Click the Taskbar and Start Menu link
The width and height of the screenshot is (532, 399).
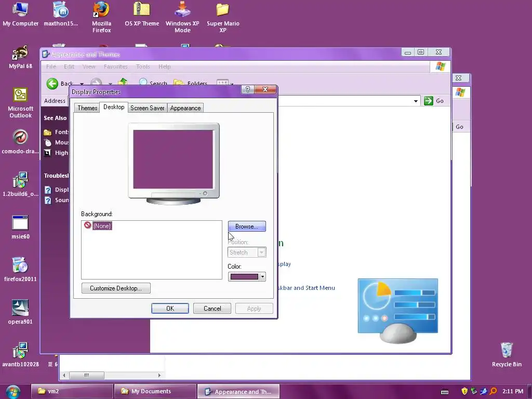pos(307,288)
